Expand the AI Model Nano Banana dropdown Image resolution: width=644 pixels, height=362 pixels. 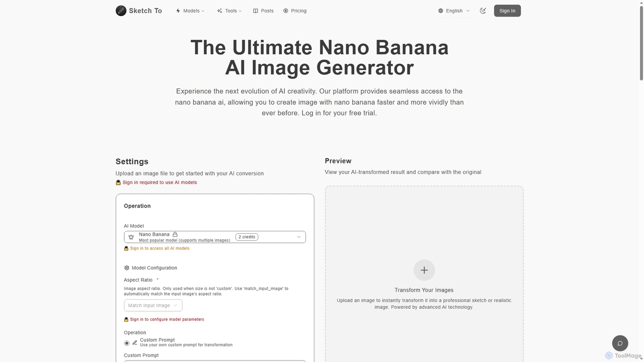[x=215, y=237]
